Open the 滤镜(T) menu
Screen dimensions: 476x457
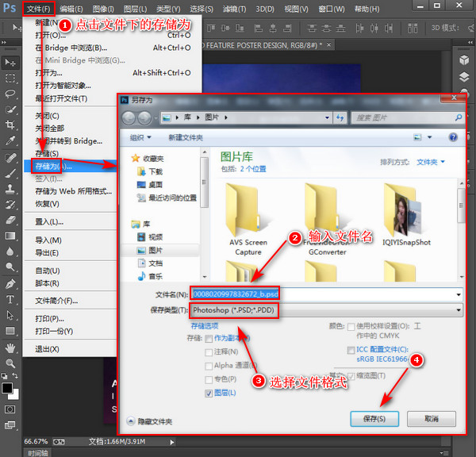point(234,9)
